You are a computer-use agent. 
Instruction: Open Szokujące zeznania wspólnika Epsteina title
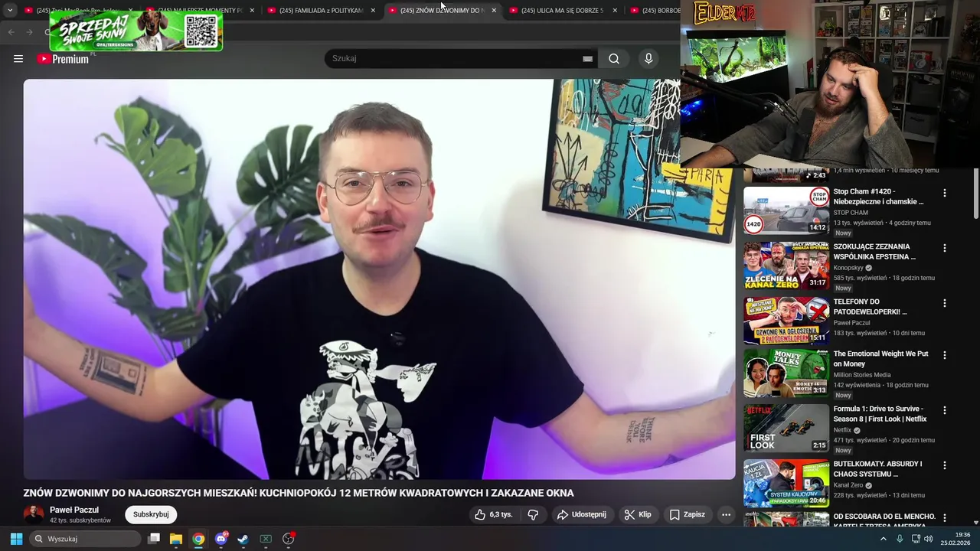(874, 252)
